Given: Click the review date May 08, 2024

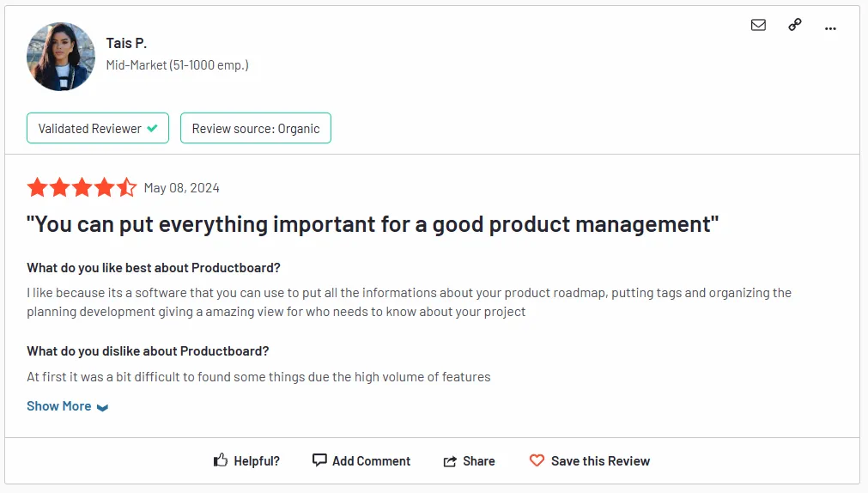Looking at the screenshot, I should click(181, 188).
